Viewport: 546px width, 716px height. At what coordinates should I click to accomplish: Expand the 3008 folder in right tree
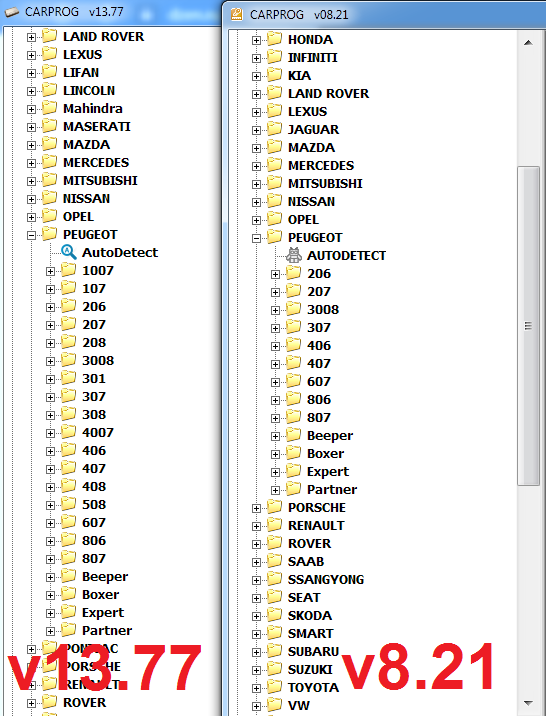(x=275, y=311)
